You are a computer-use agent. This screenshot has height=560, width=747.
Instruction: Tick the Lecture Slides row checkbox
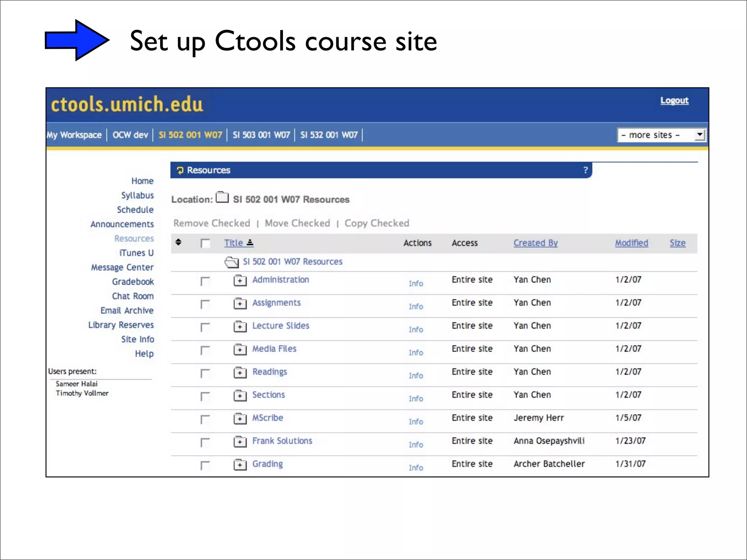205,327
